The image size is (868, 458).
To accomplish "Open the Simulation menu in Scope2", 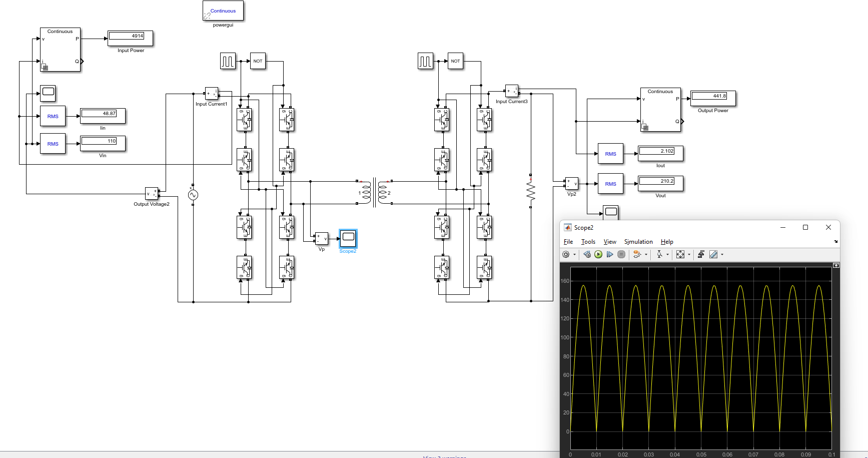I will (x=638, y=241).
